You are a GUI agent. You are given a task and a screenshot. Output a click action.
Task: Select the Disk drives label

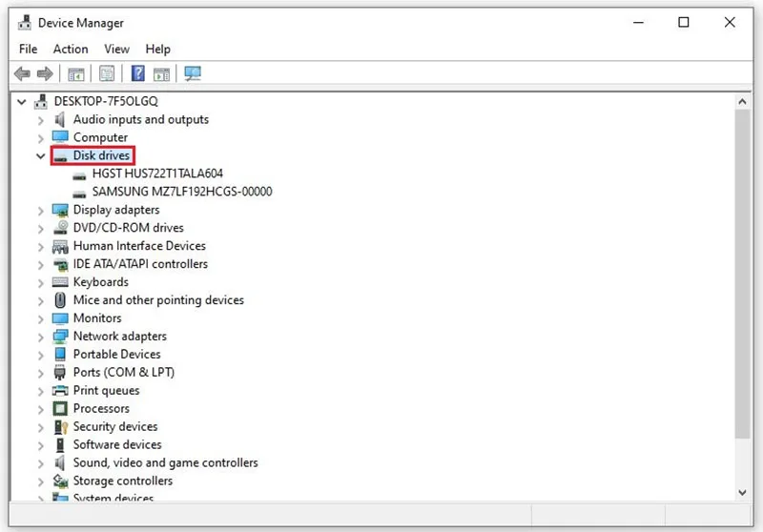[x=101, y=155]
